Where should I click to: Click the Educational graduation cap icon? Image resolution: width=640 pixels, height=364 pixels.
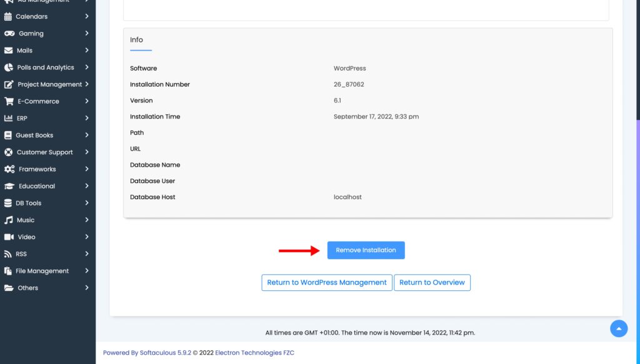[9, 186]
